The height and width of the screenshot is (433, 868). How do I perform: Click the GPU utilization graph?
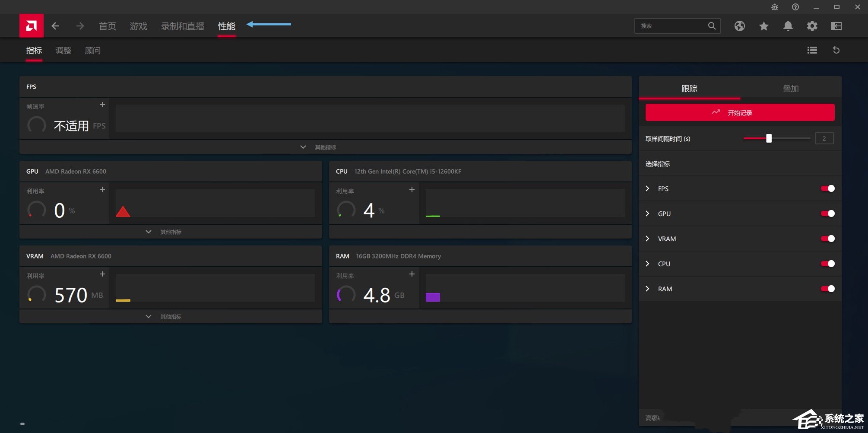(215, 203)
